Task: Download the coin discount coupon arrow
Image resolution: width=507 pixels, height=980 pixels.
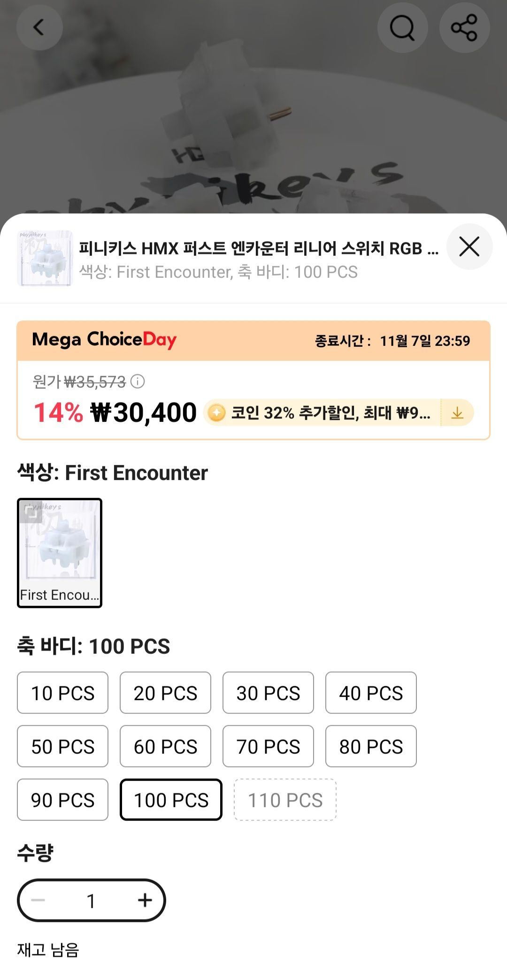Action: [457, 413]
